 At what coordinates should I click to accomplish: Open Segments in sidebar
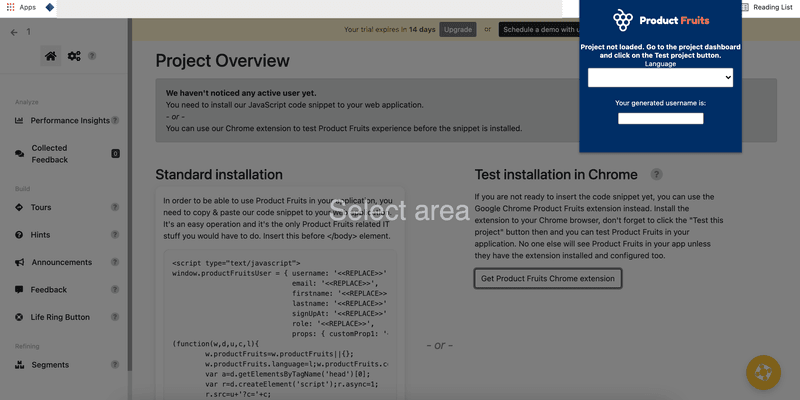[x=50, y=365]
